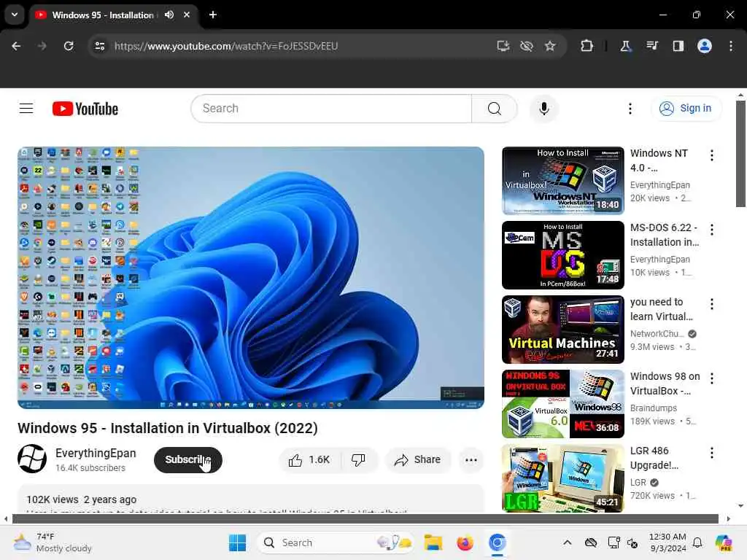Click 'Windows NT 4.0 -...' video title
747x560 pixels.
(x=659, y=160)
